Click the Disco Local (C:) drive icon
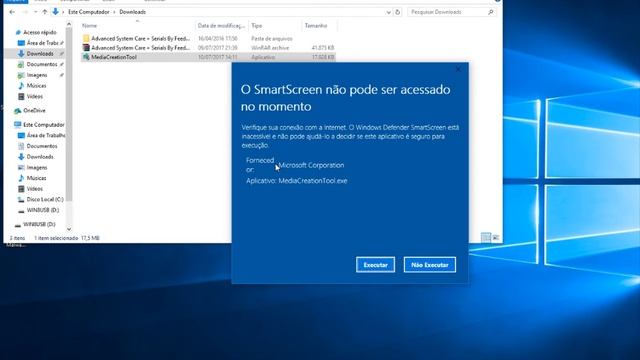This screenshot has width=640, height=360. [21, 200]
